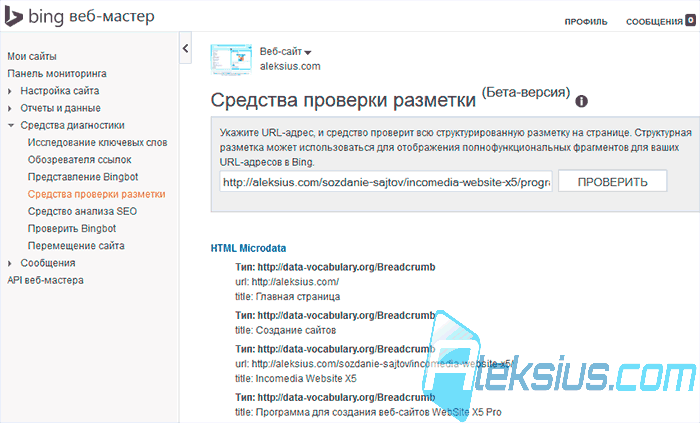The image size is (700, 423).
Task: Focus the URL input field
Action: point(386,181)
